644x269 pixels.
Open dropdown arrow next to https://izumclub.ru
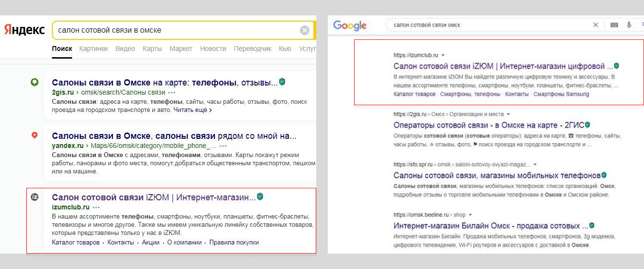click(443, 55)
